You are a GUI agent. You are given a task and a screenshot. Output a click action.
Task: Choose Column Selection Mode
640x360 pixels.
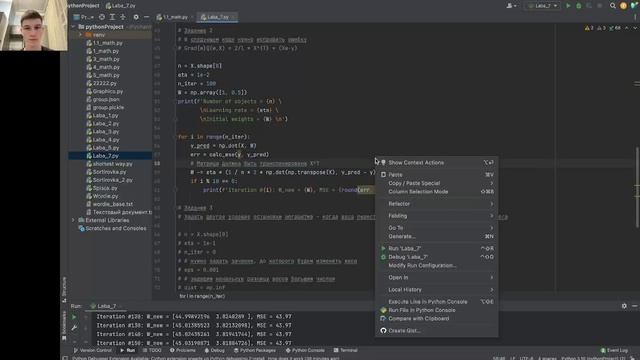coord(436,191)
